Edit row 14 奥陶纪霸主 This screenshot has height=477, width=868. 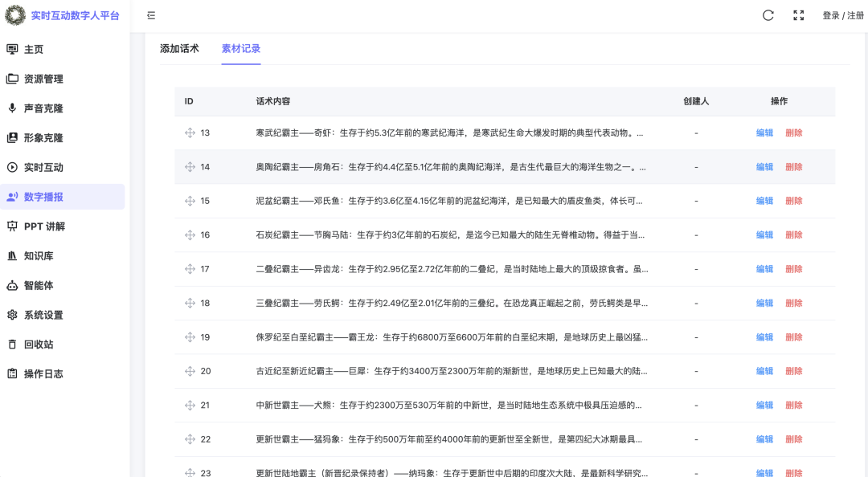(x=764, y=166)
